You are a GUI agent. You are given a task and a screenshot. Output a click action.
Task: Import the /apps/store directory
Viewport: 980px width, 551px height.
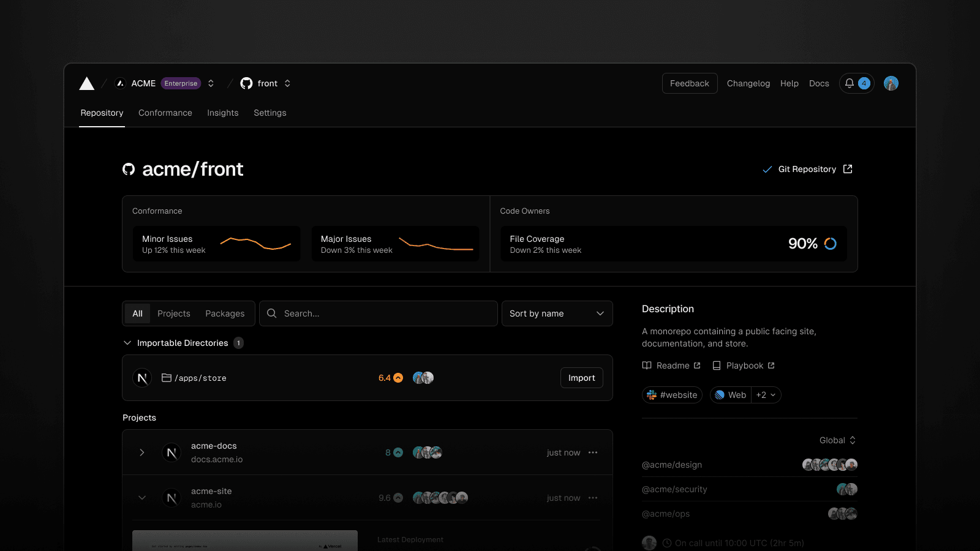pos(581,378)
